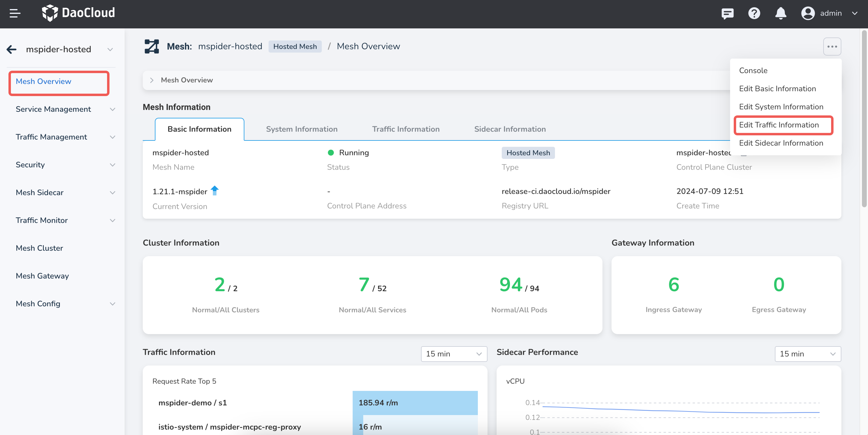The image size is (868, 435).
Task: Open the hamburger navigation menu
Action: point(15,13)
